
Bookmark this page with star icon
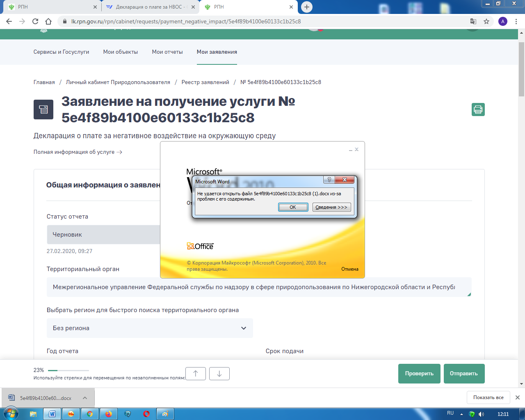tap(486, 21)
